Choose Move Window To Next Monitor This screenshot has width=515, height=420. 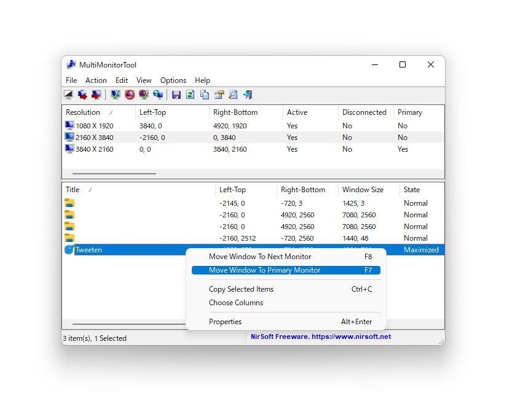tap(286, 257)
